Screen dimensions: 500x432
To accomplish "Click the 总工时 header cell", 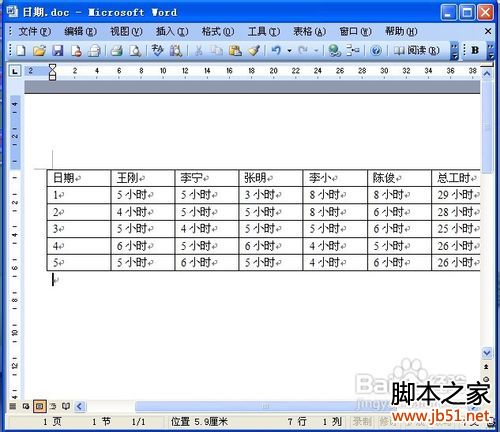I will (x=456, y=178).
